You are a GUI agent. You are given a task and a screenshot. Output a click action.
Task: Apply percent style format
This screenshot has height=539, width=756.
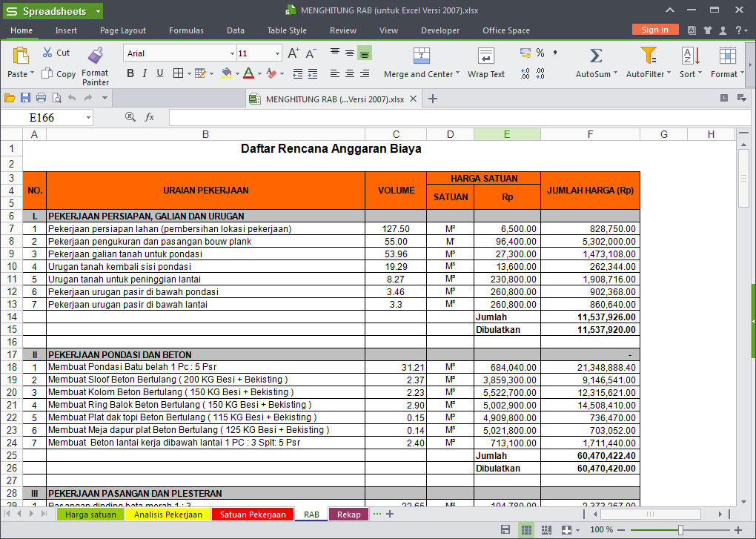[x=540, y=53]
